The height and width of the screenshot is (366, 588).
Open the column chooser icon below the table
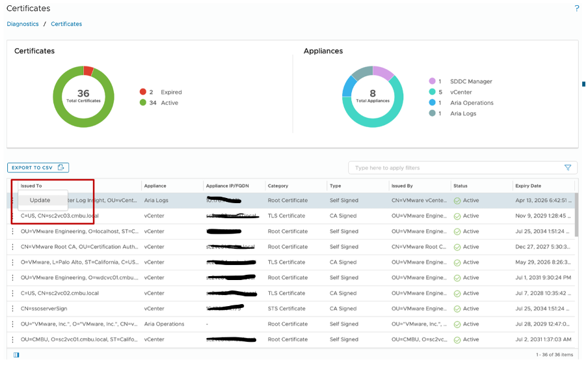[16, 355]
